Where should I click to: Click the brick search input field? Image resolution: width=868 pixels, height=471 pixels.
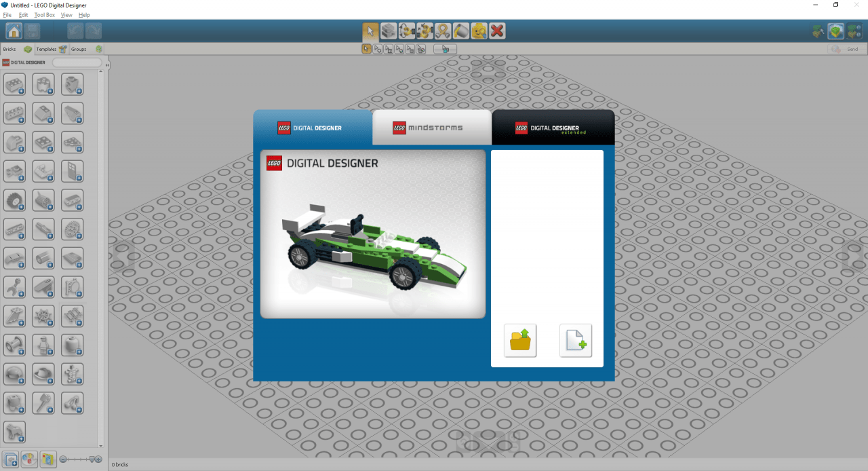click(77, 62)
